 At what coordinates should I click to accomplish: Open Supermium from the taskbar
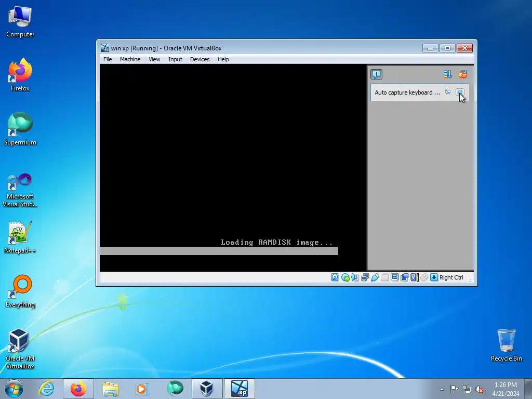(x=175, y=389)
